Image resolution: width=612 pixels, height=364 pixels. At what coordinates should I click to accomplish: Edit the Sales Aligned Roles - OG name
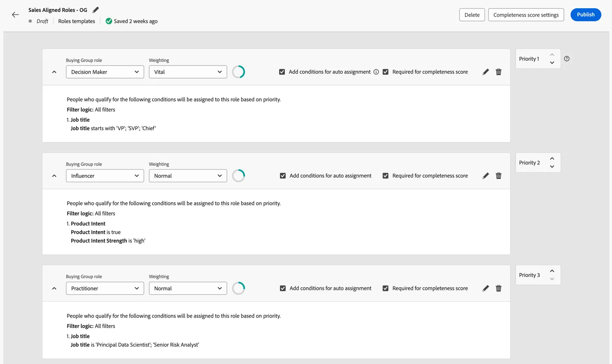pyautogui.click(x=96, y=10)
